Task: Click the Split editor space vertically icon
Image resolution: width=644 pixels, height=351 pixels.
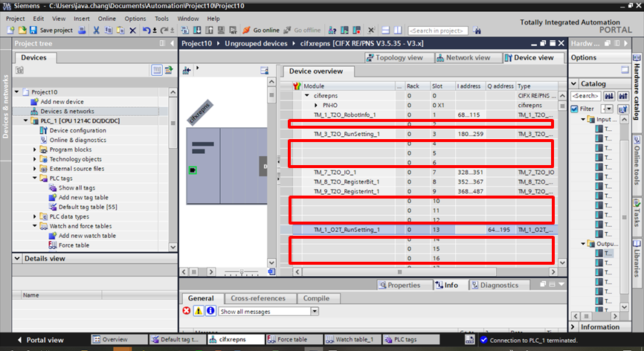Action: (398, 30)
